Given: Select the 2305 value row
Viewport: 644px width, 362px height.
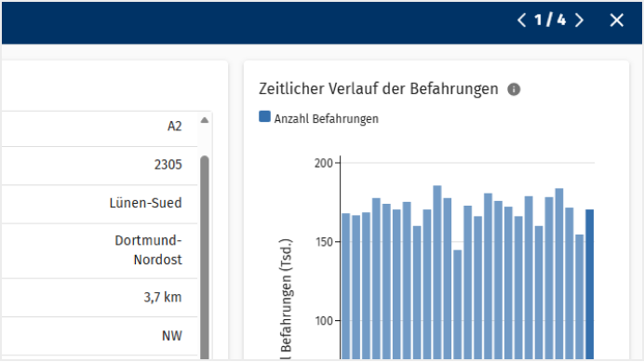Looking at the screenshot, I should click(100, 166).
